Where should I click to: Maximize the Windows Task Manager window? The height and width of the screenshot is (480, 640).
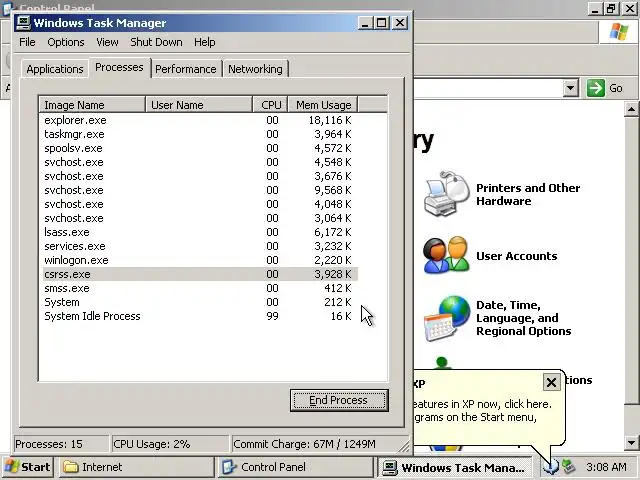click(381, 23)
